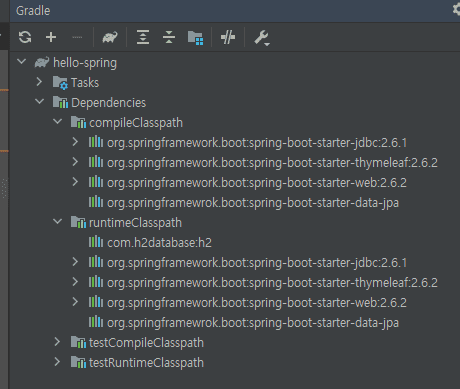Select the Tasks tree item
The height and width of the screenshot is (389, 460).
(x=85, y=83)
